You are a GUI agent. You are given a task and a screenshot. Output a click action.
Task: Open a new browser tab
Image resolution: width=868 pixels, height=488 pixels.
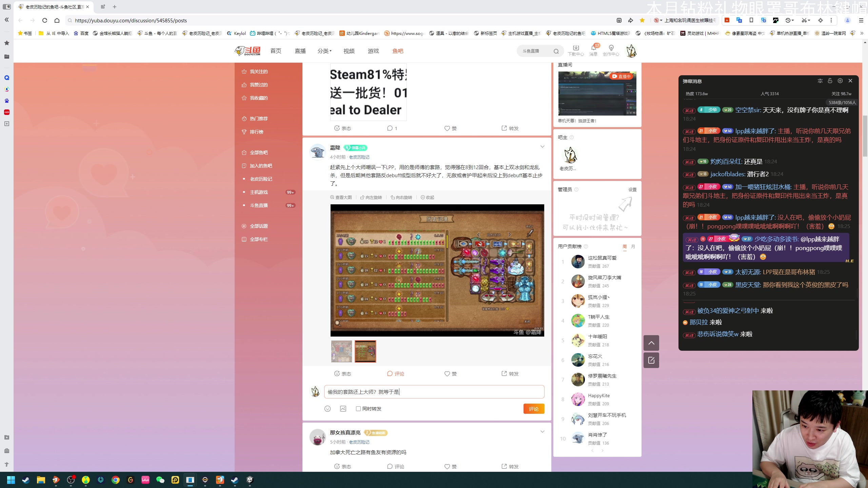115,7
